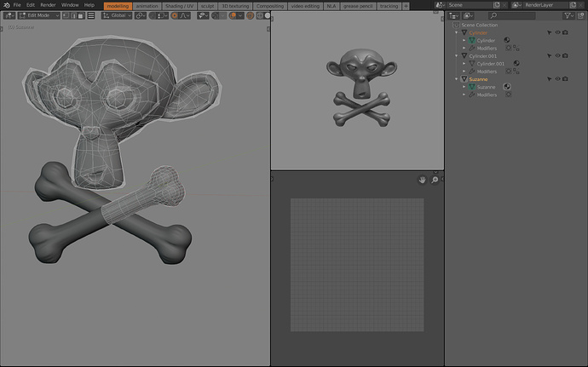Switch to the video editing workspace tab
The image size is (588, 367).
(x=305, y=6)
